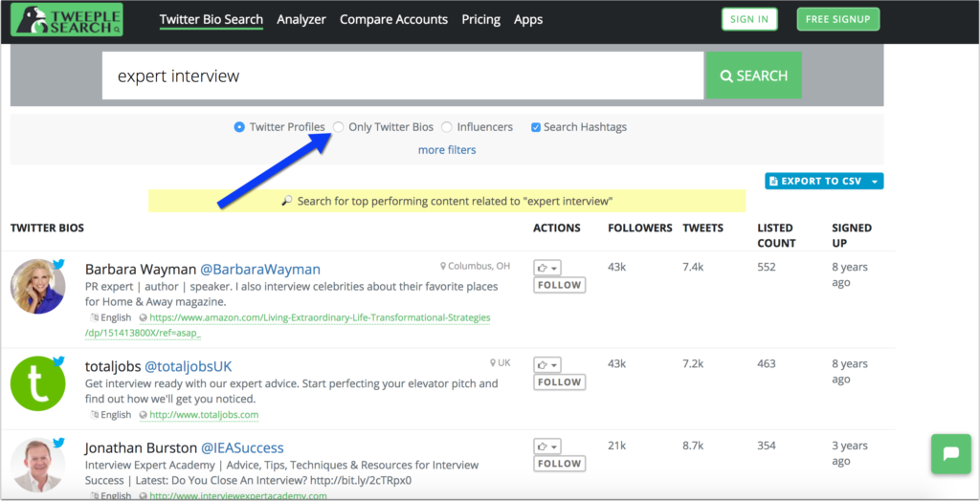This screenshot has height=501, width=980.
Task: Open Jonathan Burston's profile photo
Action: [x=37, y=465]
